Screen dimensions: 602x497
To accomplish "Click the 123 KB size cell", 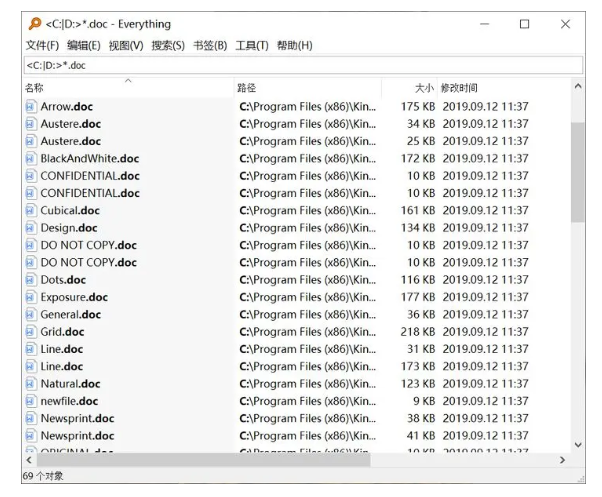I will (x=418, y=384).
